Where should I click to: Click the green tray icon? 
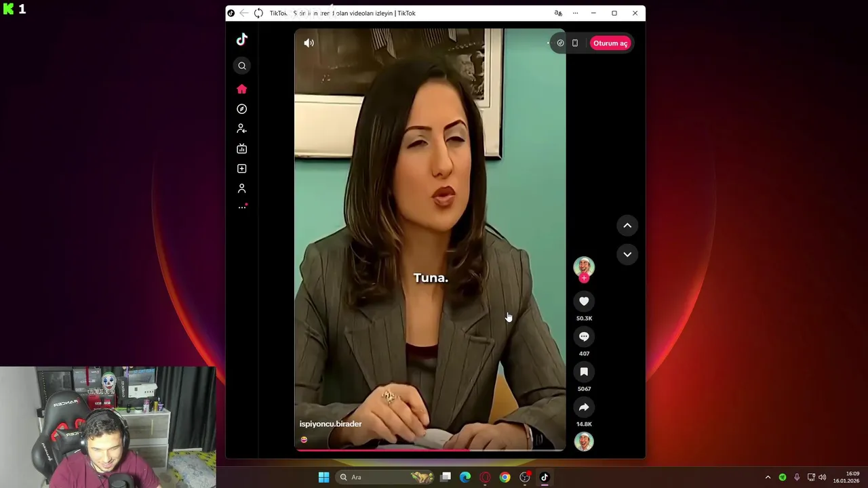pyautogui.click(x=783, y=477)
